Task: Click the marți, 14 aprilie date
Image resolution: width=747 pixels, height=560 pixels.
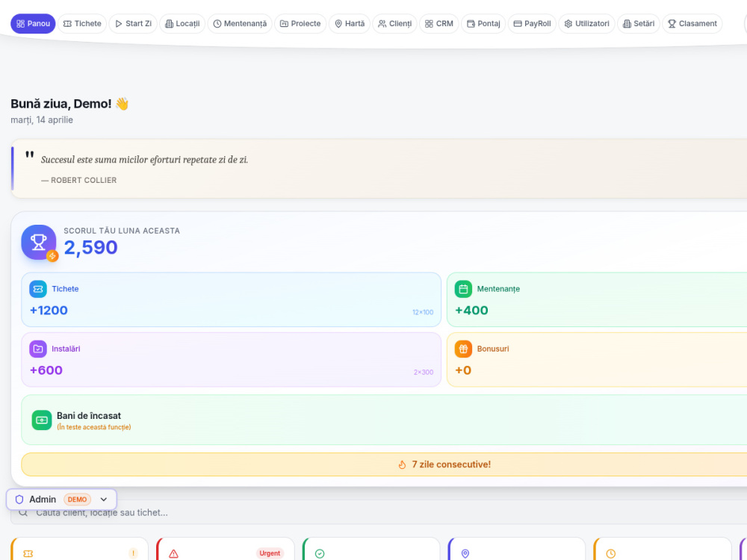Action: (42, 120)
